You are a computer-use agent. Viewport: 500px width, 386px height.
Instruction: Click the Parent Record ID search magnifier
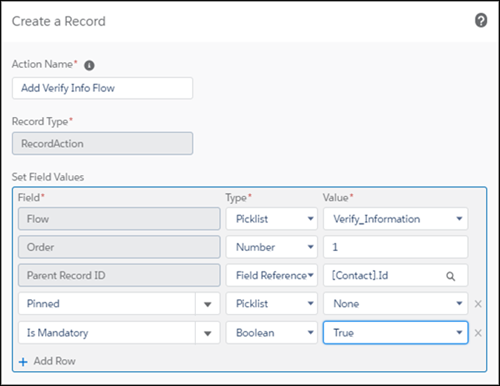[450, 276]
